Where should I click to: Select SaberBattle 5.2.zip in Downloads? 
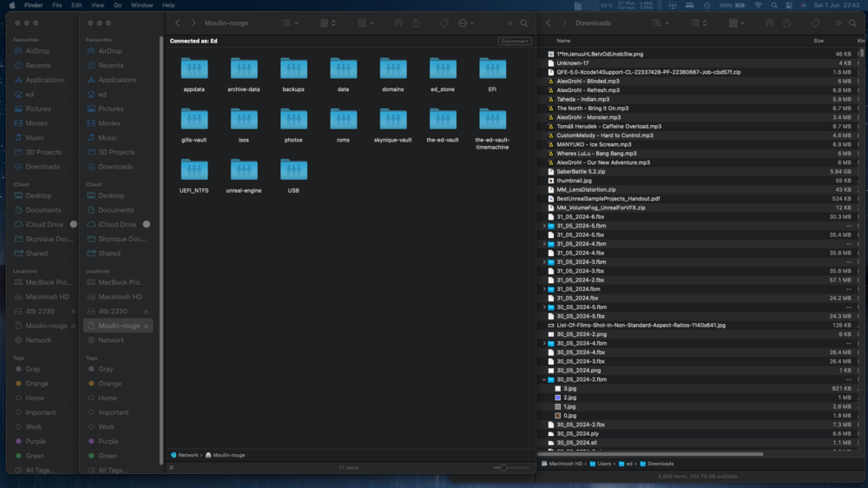click(x=581, y=172)
